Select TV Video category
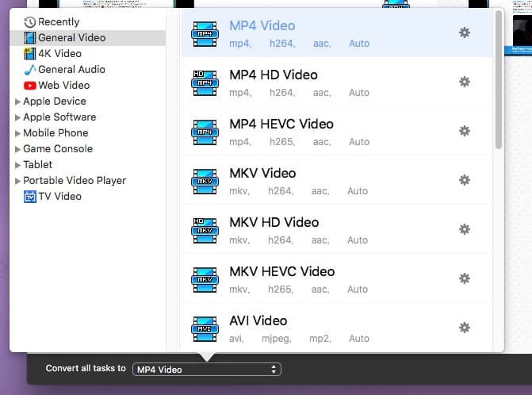The height and width of the screenshot is (395, 532). coord(59,196)
